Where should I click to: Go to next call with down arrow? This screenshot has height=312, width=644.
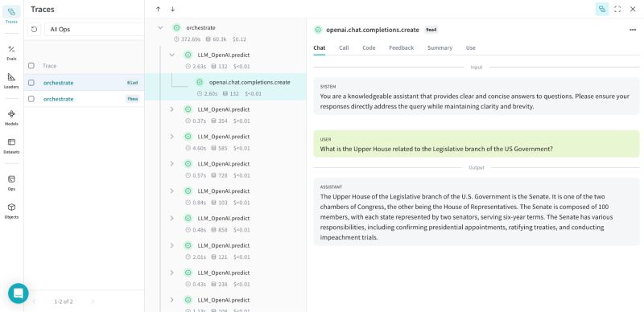(x=172, y=9)
